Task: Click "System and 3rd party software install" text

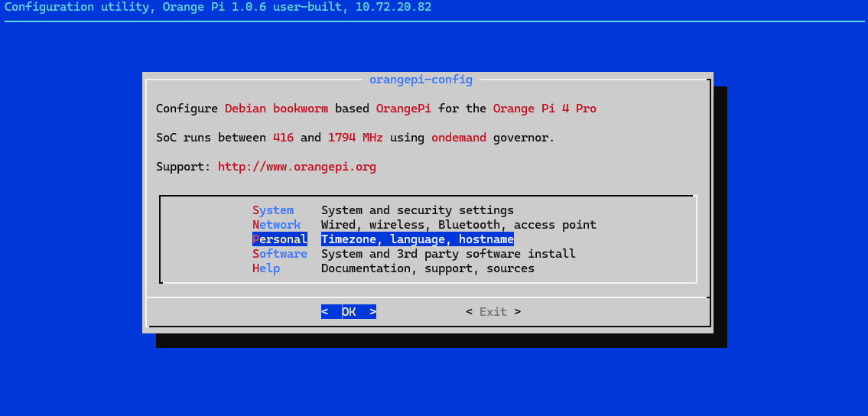Action: pos(448,253)
